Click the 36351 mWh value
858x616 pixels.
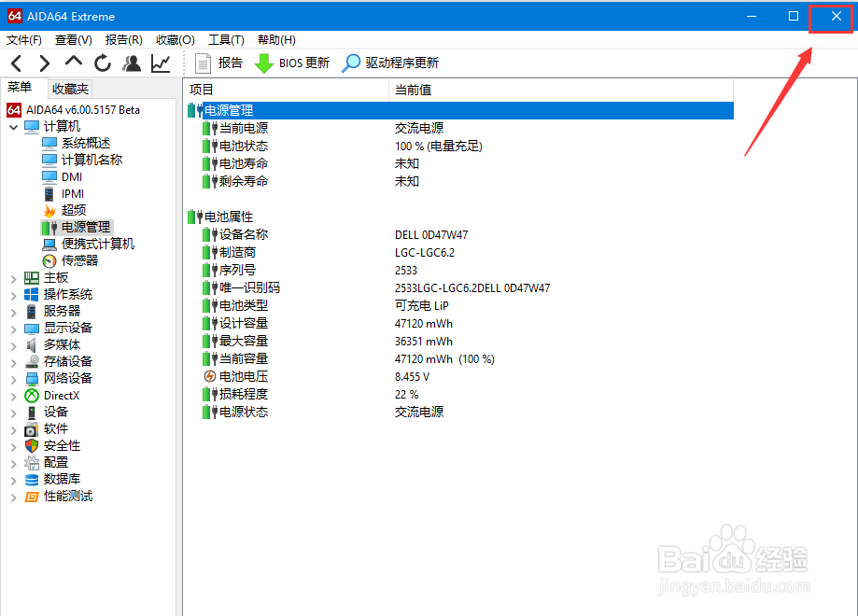[x=424, y=342]
